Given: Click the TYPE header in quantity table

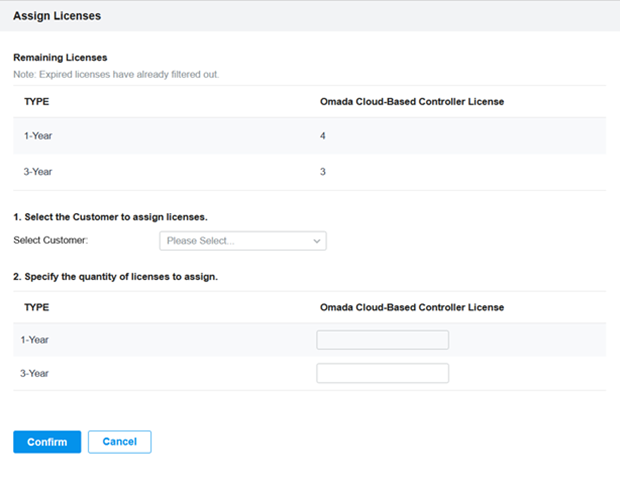Looking at the screenshot, I should pos(37,307).
